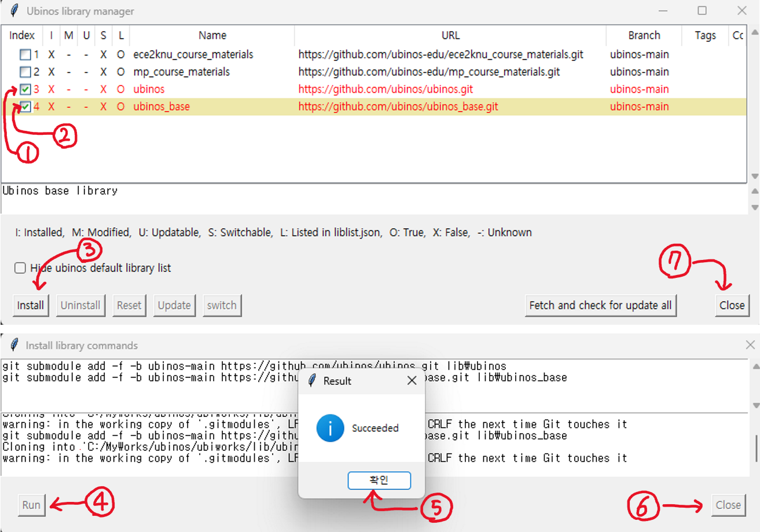Click the URL column header
Screen dimensions: 760x532
(450, 35)
